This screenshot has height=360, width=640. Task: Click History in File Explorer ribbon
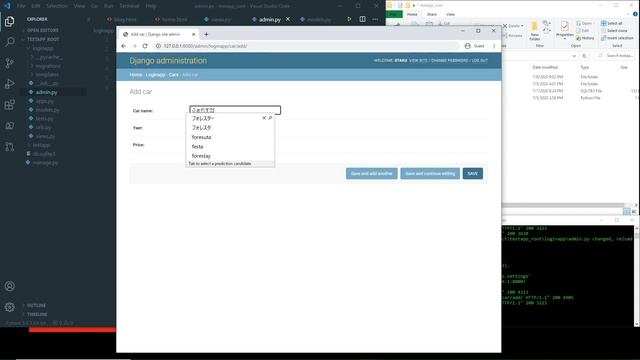tap(585, 38)
